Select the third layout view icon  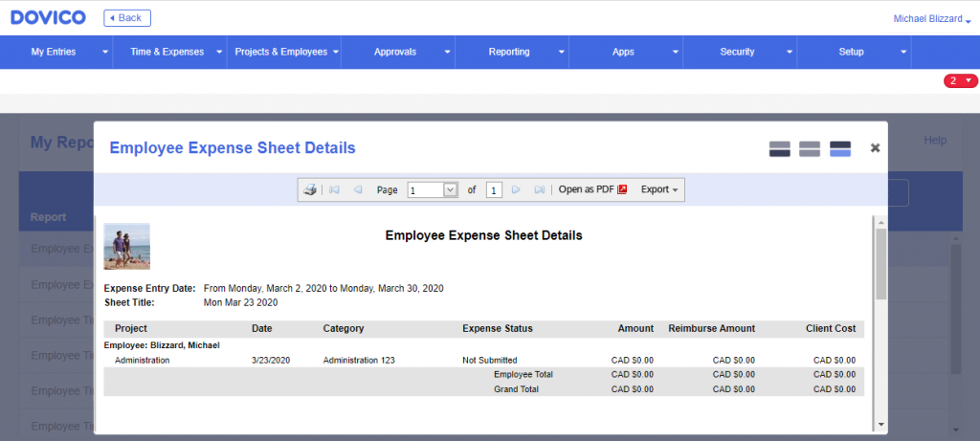coord(840,148)
